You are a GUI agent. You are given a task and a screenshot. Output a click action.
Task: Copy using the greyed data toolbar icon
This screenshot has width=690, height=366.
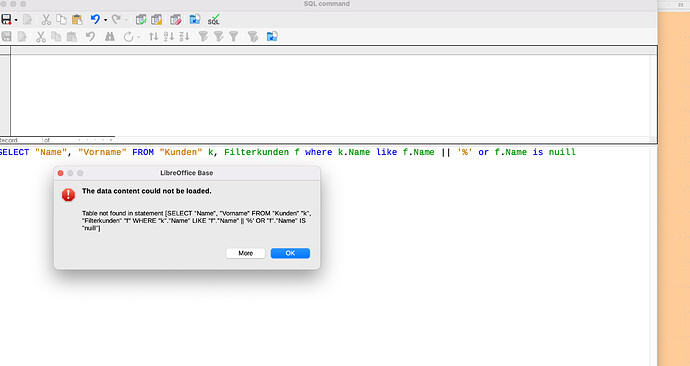(56, 36)
